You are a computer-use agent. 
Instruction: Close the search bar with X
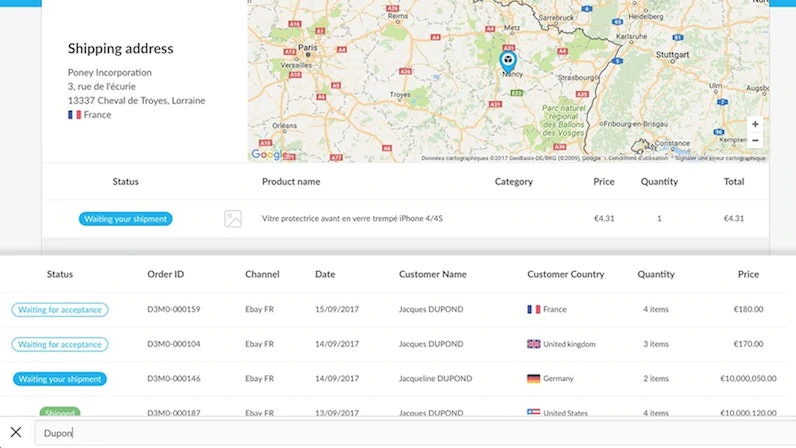coord(16,432)
